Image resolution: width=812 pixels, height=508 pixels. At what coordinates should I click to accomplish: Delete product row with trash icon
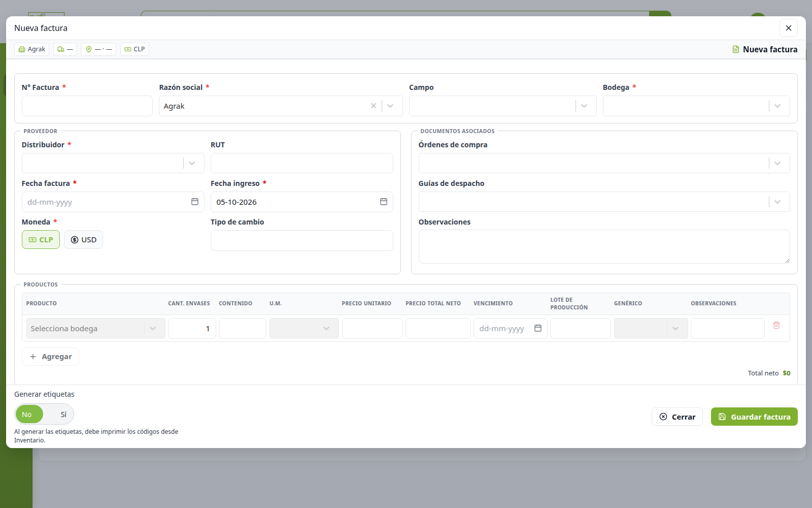click(776, 325)
